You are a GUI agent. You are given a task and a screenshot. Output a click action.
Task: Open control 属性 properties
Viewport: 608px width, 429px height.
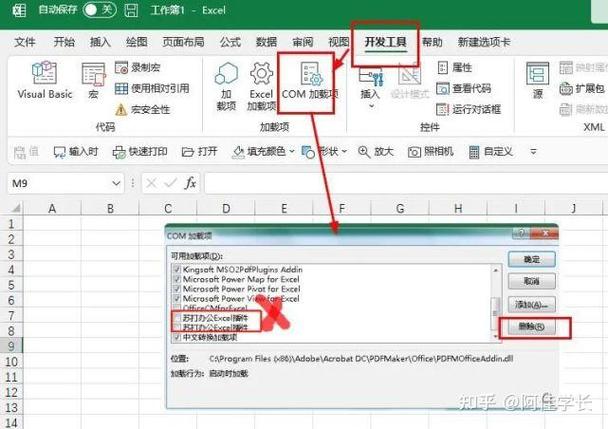454,67
